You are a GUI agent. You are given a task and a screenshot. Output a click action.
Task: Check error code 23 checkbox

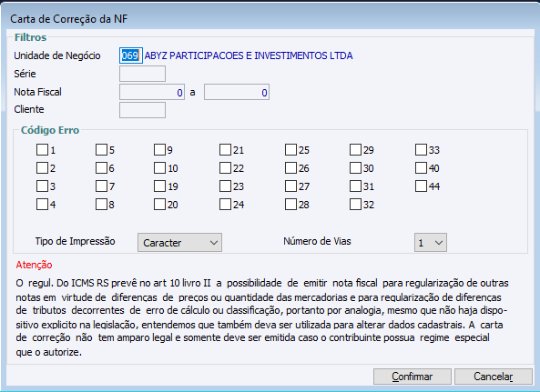click(x=225, y=186)
